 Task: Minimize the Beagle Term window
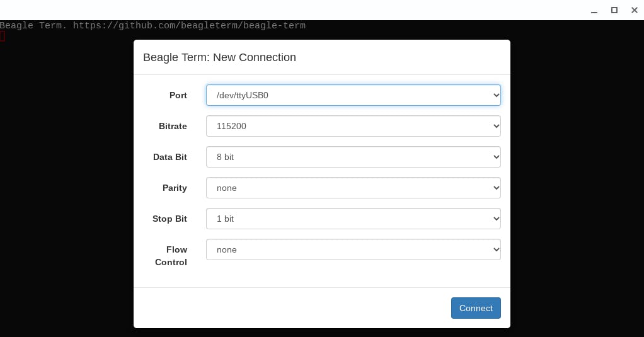click(594, 10)
